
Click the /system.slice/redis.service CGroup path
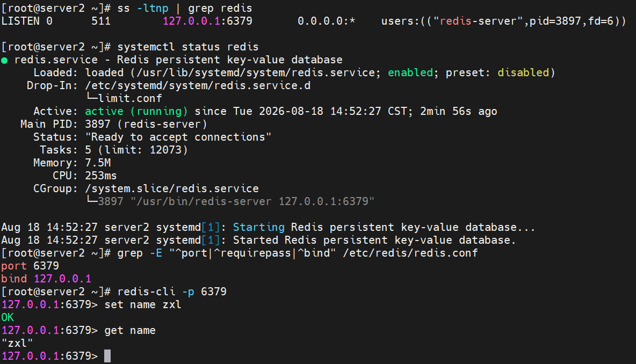[x=172, y=188]
